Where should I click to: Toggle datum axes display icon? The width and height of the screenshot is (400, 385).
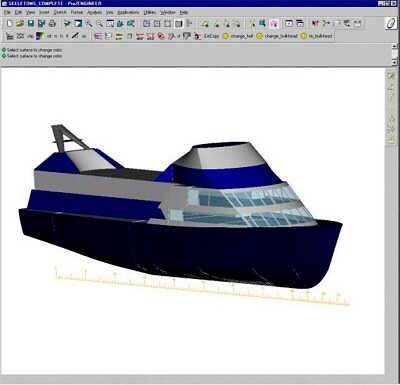[216, 24]
